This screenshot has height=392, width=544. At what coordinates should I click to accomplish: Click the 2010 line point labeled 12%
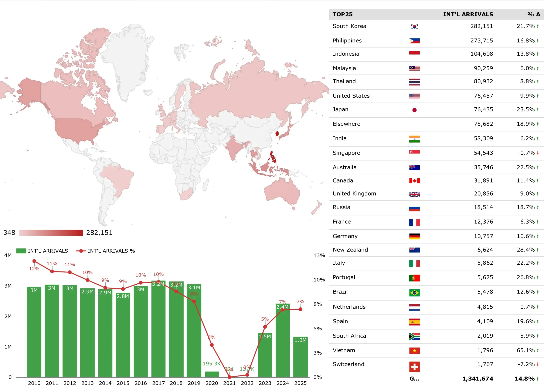34,261
